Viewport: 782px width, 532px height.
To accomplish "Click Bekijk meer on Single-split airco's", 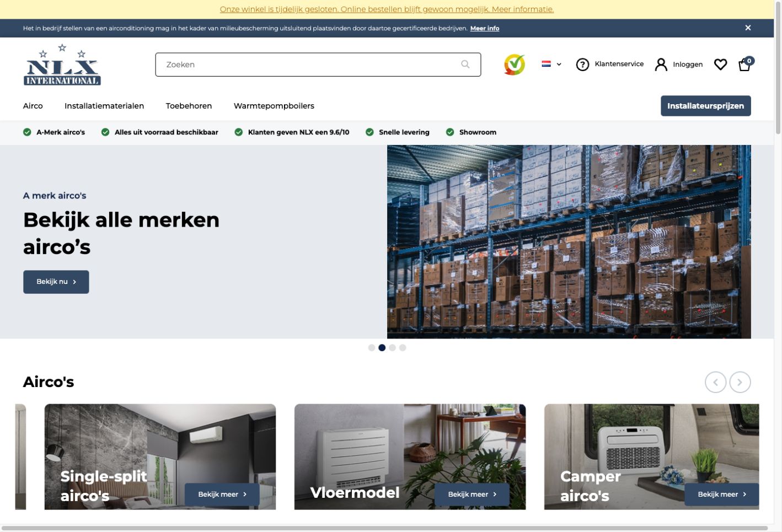I will click(x=222, y=495).
